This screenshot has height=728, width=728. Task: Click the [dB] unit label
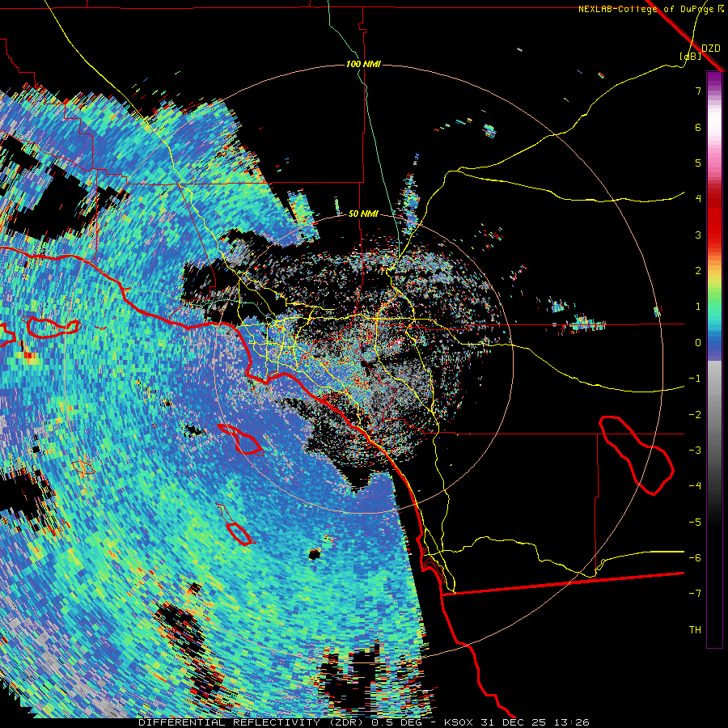pos(691,57)
